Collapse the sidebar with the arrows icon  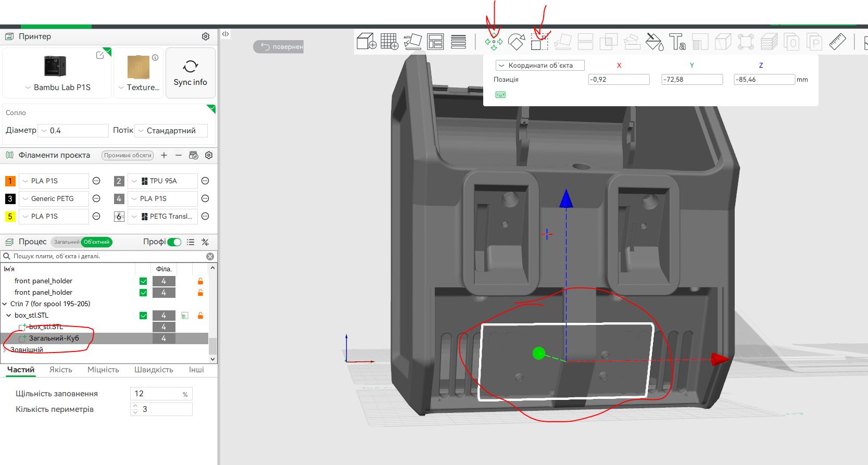(225, 34)
